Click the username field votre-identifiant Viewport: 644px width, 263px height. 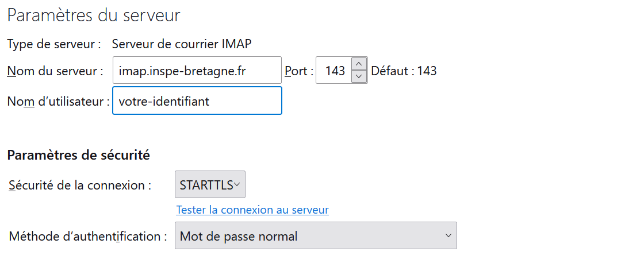(x=197, y=100)
